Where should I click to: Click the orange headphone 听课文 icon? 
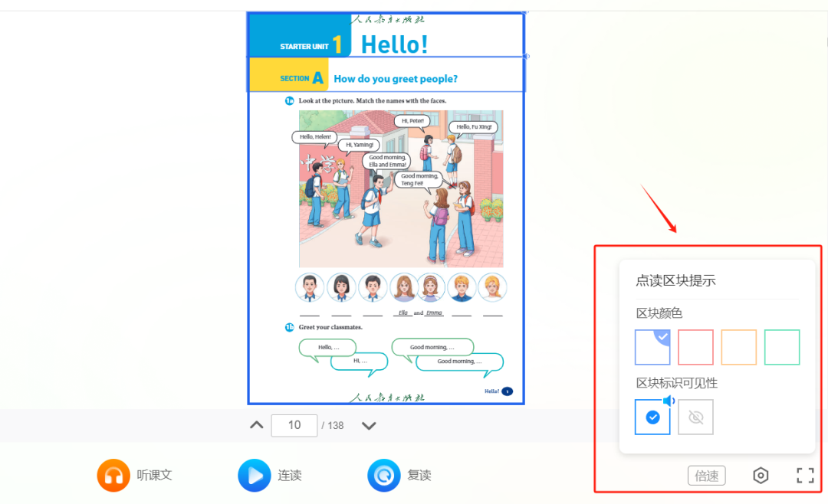[113, 475]
